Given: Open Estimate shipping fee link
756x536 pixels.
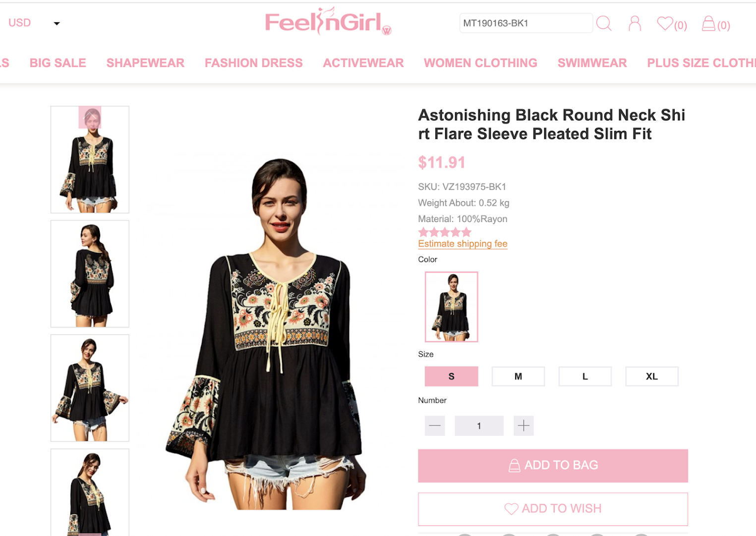Looking at the screenshot, I should coord(463,244).
